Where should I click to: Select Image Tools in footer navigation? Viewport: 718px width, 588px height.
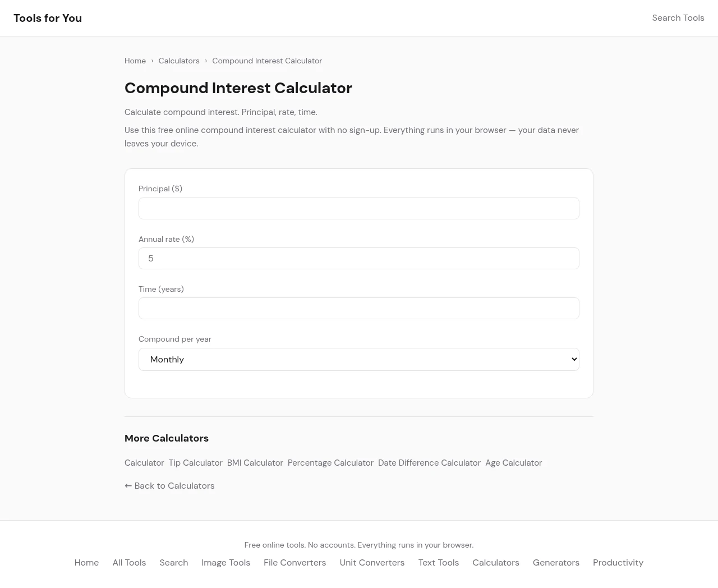pos(225,563)
